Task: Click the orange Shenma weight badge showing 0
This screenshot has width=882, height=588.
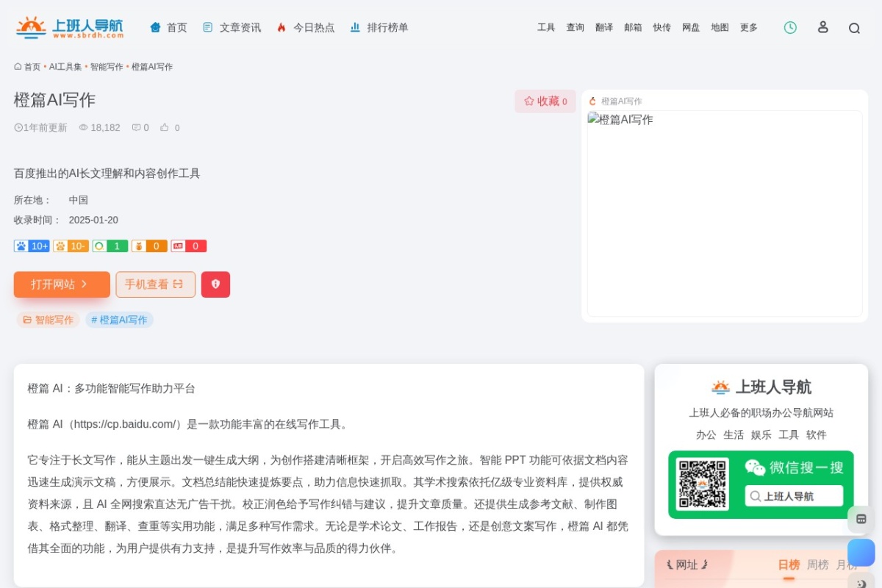Action: 149,246
